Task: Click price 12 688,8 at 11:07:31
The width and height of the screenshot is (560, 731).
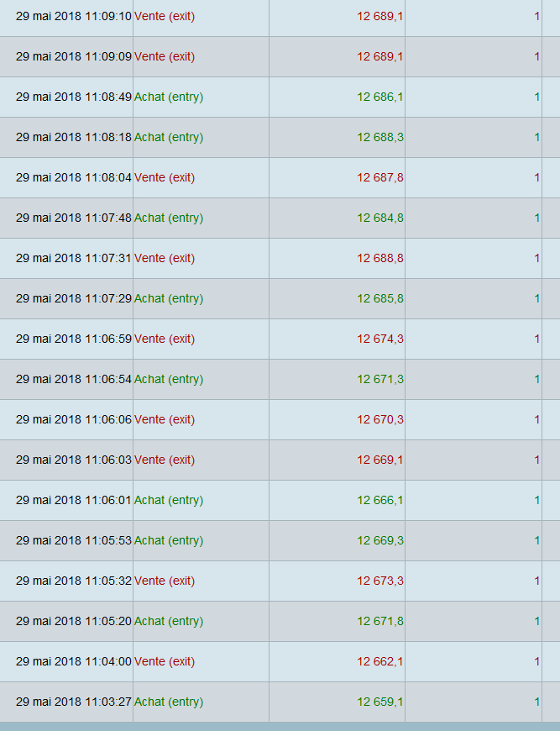Action: point(379,258)
